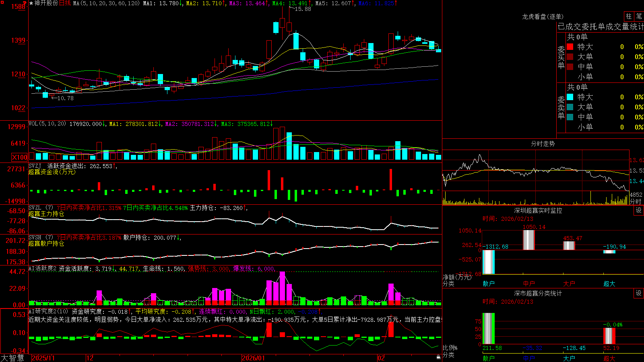This screenshot has height=362, width=644.
Task: Click 资金活跃度: 3.719 value
Action: tap(87, 269)
